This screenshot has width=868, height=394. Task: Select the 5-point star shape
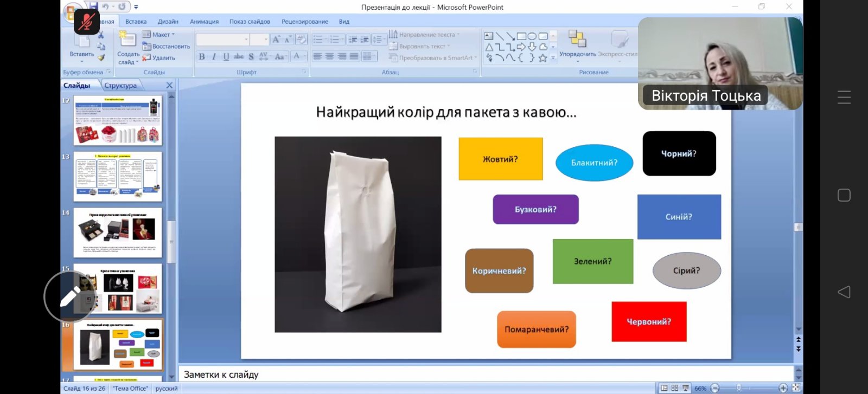tap(542, 58)
